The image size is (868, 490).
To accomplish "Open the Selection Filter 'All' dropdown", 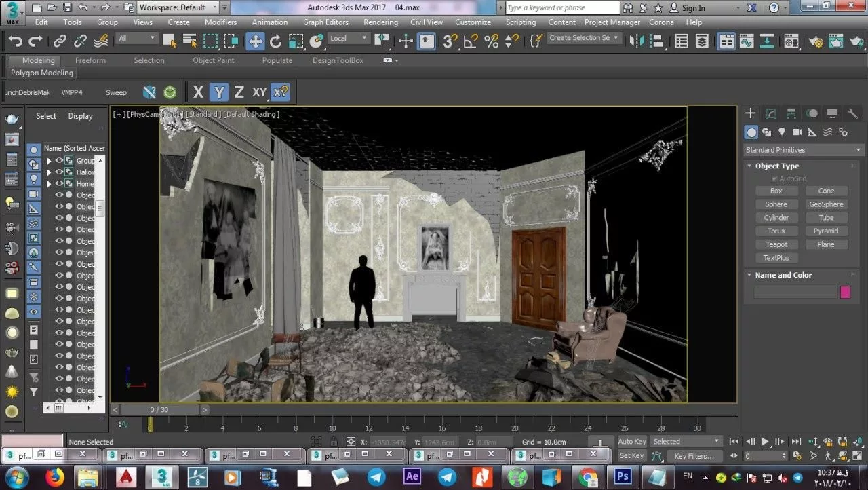I will (x=136, y=39).
